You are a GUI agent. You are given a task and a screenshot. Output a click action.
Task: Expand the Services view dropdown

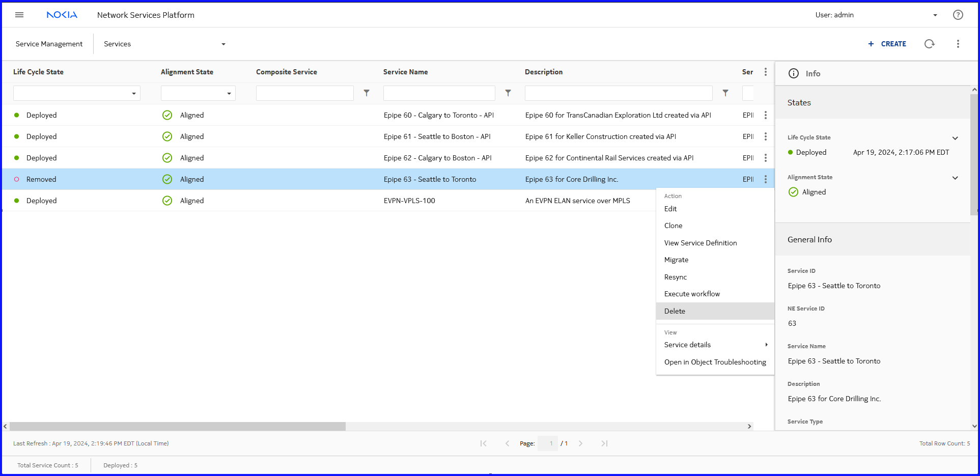pos(223,44)
